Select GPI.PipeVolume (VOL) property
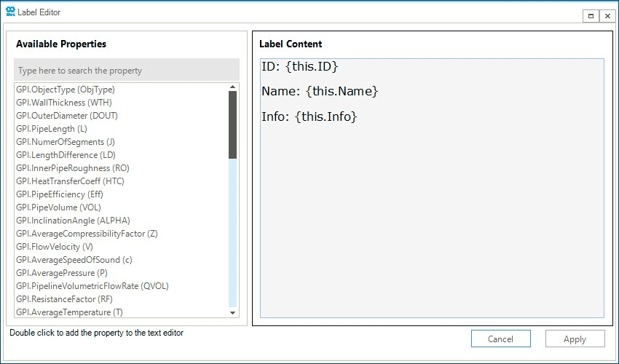 [x=58, y=207]
